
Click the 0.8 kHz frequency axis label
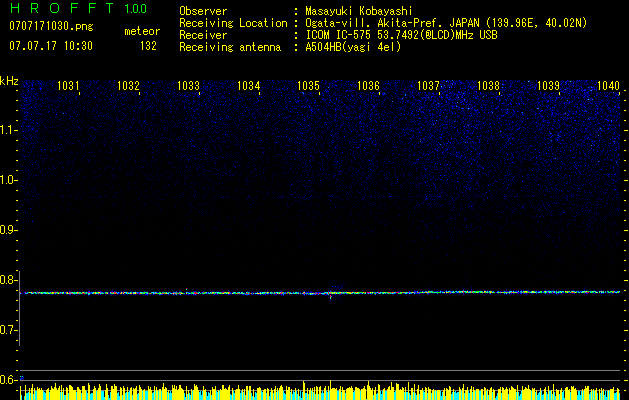click(8, 280)
